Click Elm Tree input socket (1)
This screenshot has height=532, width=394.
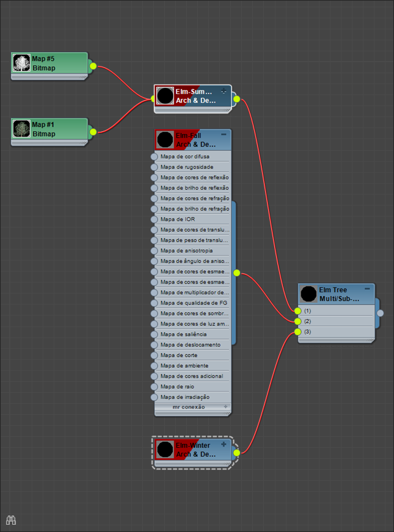point(298,311)
